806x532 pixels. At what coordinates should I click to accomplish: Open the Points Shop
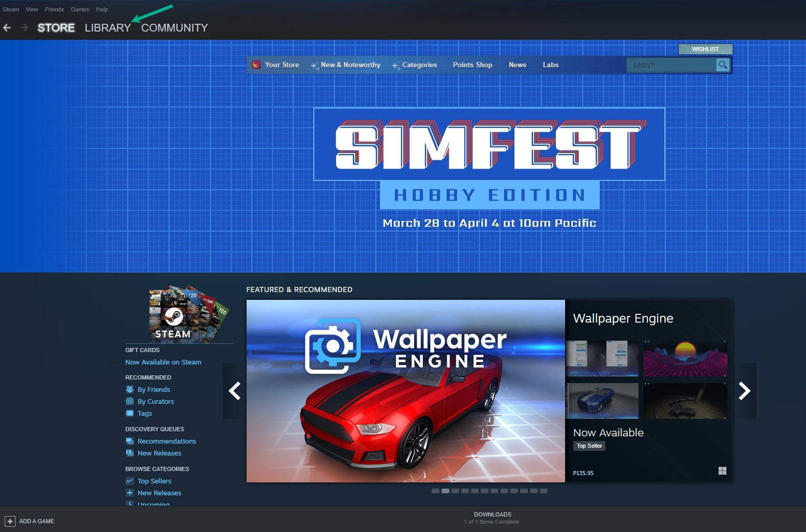(x=473, y=65)
